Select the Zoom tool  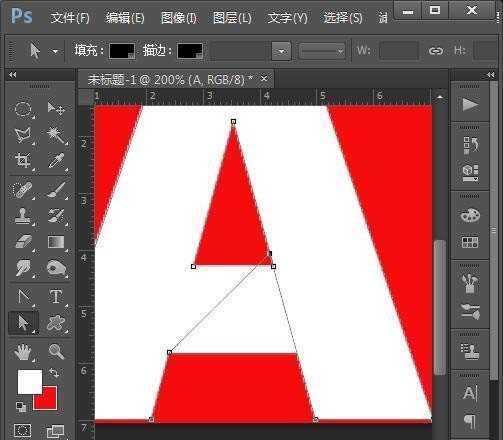(x=56, y=351)
